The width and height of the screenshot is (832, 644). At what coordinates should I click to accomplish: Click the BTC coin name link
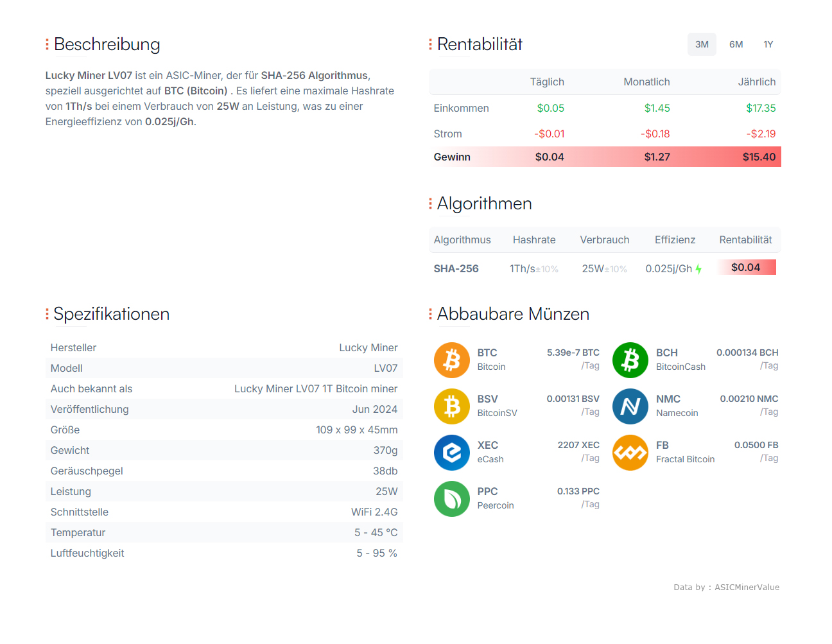[x=487, y=352]
